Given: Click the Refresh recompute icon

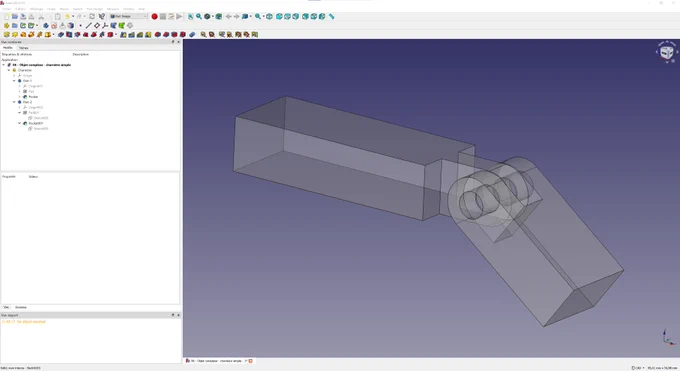Looking at the screenshot, I should [92, 16].
